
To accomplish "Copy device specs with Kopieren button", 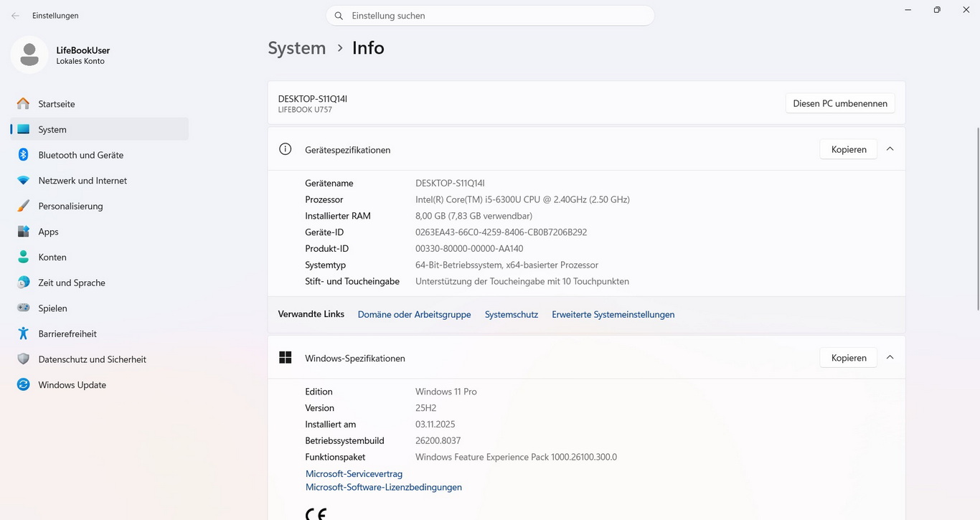I will pyautogui.click(x=848, y=149).
